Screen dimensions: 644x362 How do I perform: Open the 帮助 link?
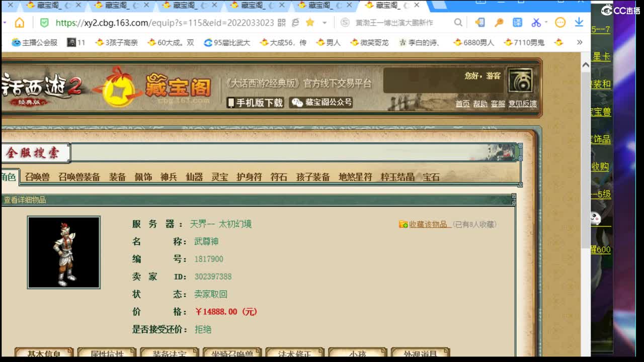(x=480, y=104)
